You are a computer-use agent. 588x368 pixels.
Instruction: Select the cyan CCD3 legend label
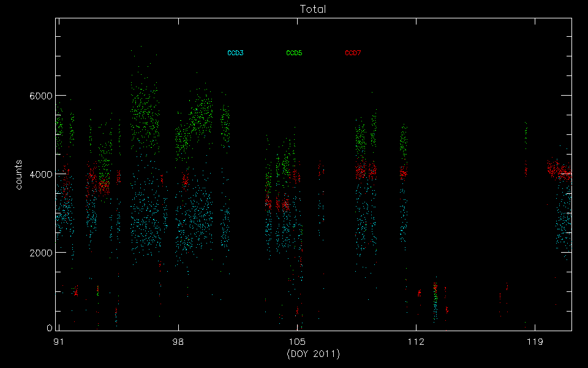(x=235, y=53)
